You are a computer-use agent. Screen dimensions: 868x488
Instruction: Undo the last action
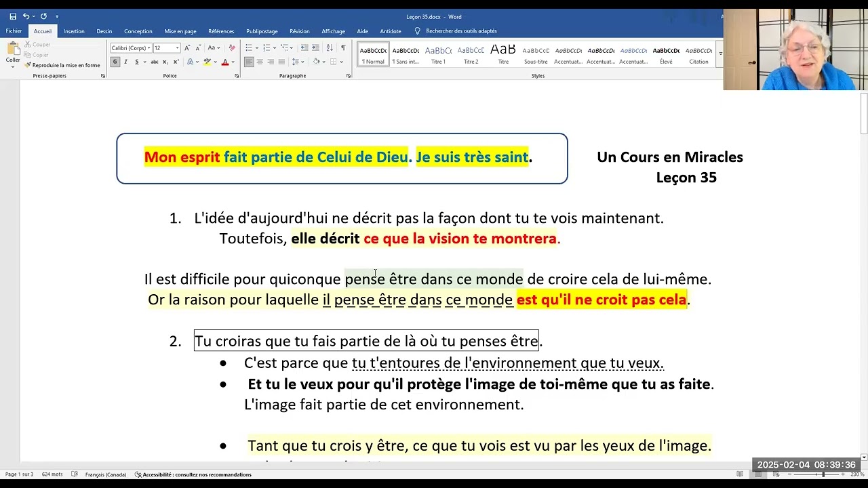click(x=26, y=16)
